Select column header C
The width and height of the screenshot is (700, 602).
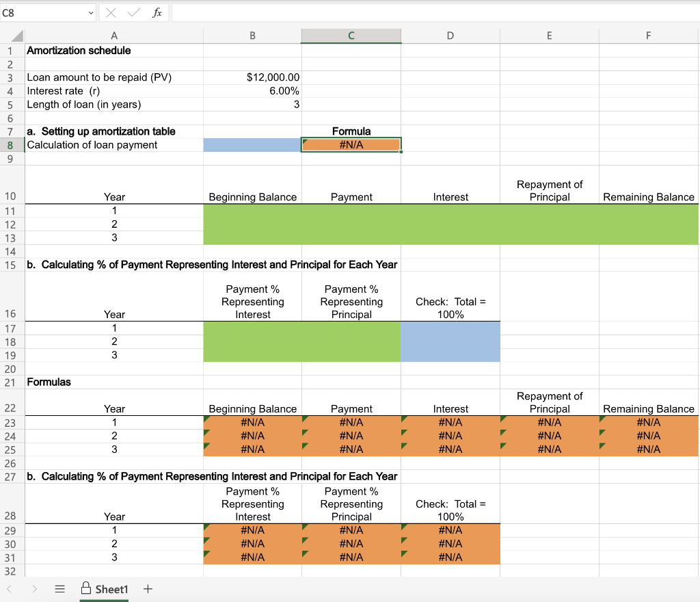coord(351,36)
